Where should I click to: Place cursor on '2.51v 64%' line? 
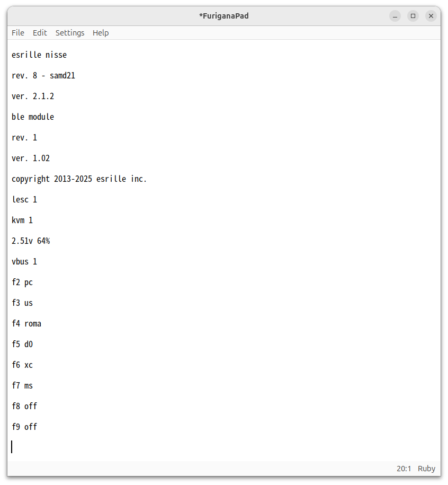[31, 241]
